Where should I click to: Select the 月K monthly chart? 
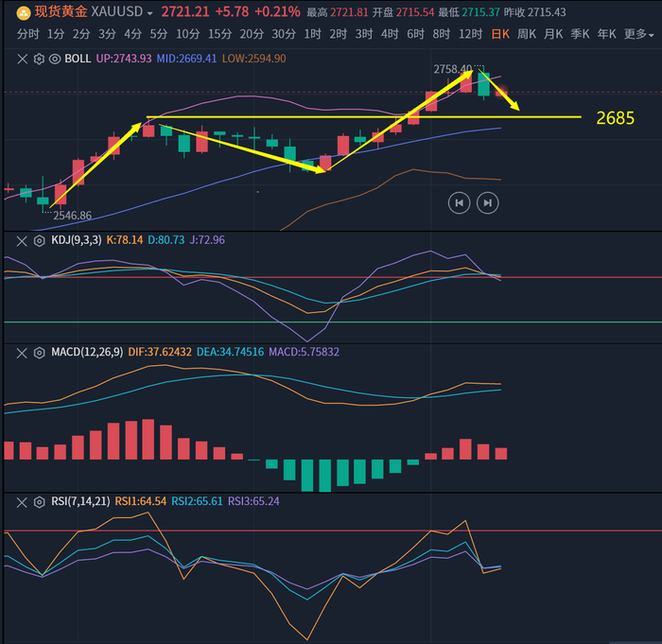[553, 34]
